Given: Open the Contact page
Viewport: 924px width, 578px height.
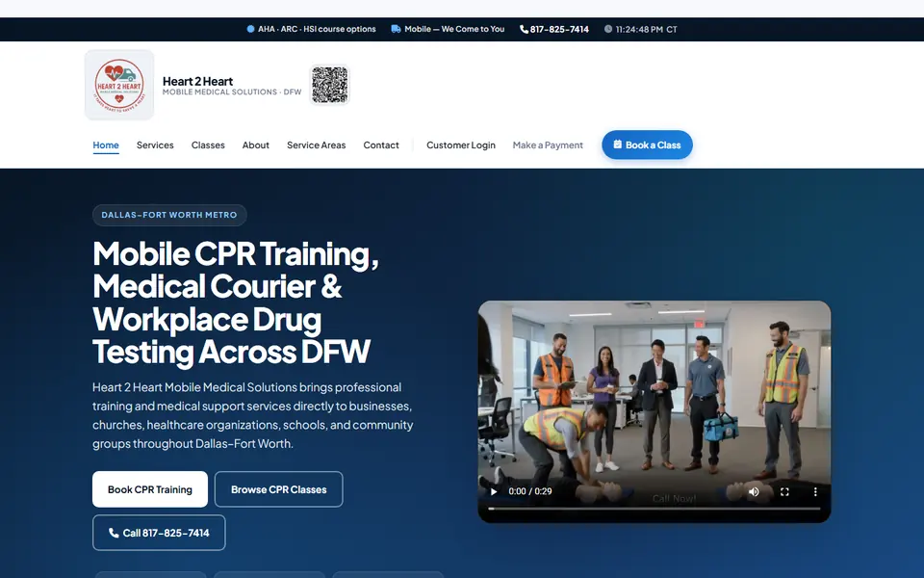Looking at the screenshot, I should 381,145.
